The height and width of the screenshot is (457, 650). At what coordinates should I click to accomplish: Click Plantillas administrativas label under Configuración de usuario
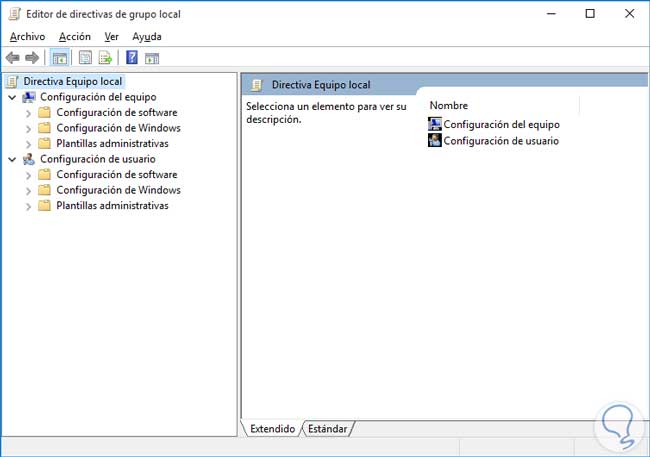[112, 206]
